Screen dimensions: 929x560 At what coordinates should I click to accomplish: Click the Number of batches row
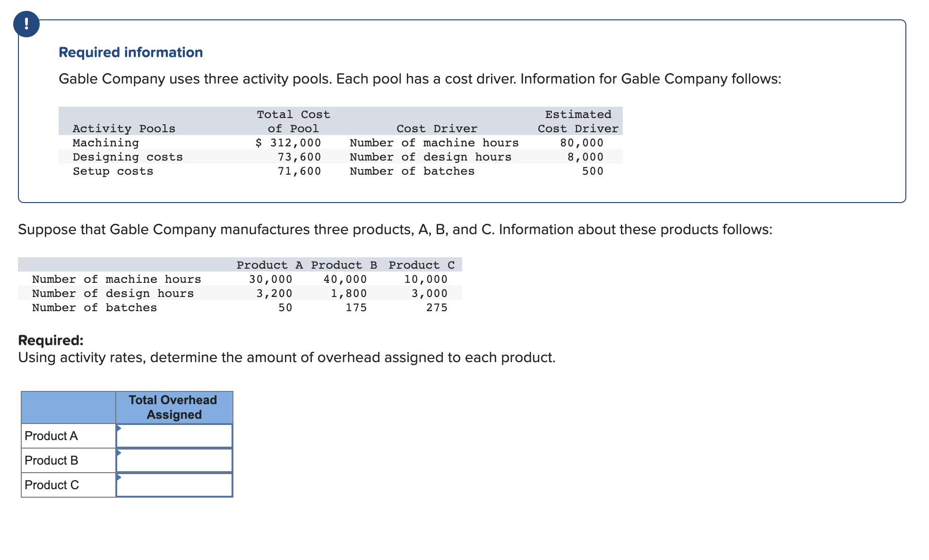pyautogui.click(x=94, y=307)
